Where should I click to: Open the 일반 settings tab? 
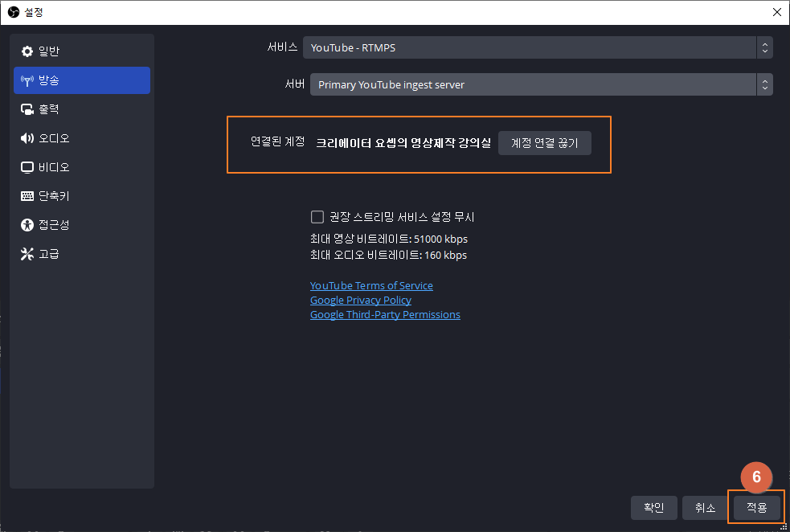pyautogui.click(x=82, y=51)
